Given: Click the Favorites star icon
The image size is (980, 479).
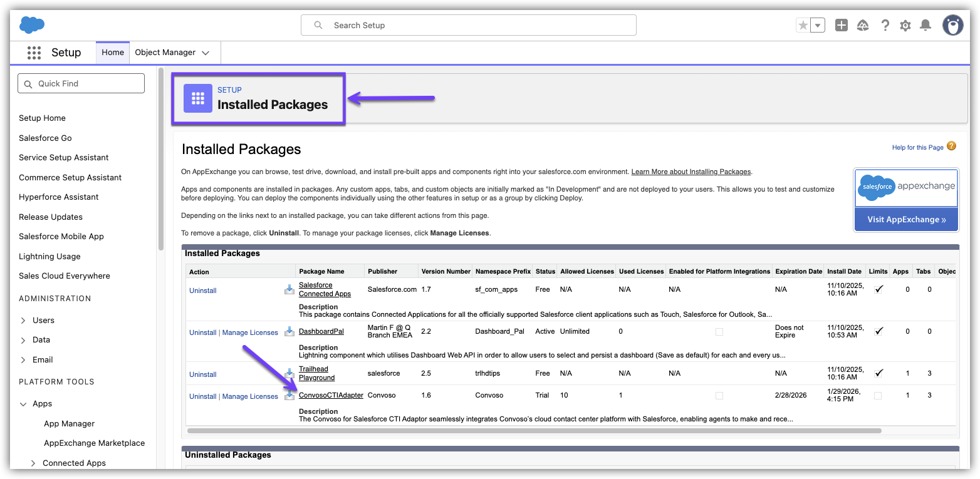Looking at the screenshot, I should click(x=803, y=25).
